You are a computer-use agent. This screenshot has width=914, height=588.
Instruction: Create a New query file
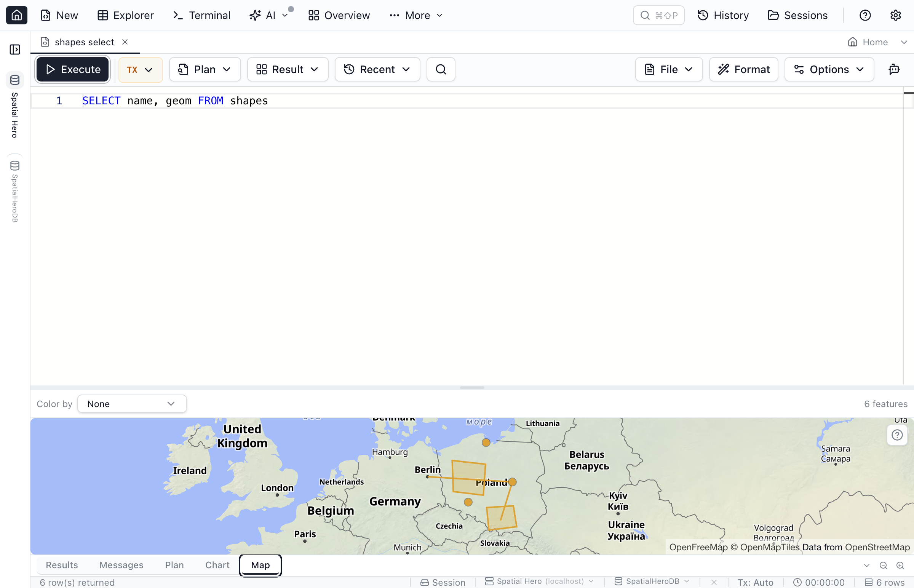tap(59, 15)
